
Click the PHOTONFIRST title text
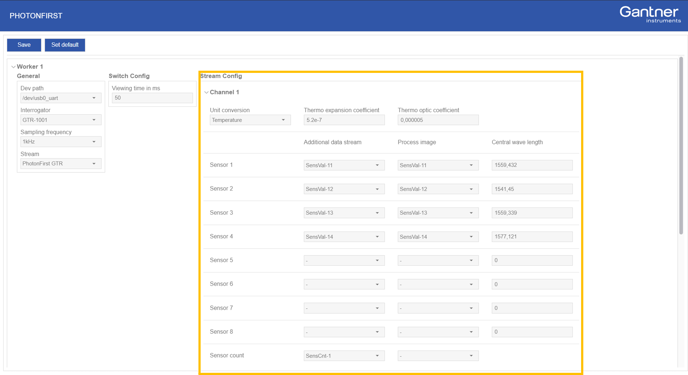pos(36,16)
